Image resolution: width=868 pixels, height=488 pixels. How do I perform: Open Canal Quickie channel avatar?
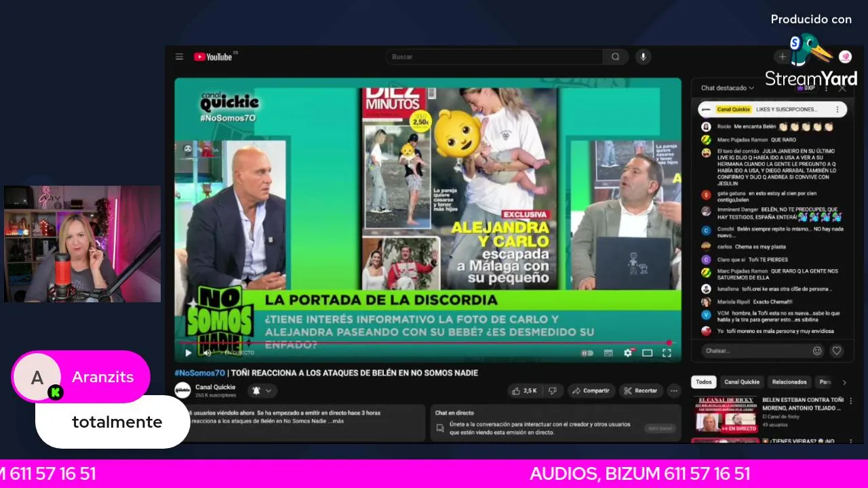pos(182,390)
